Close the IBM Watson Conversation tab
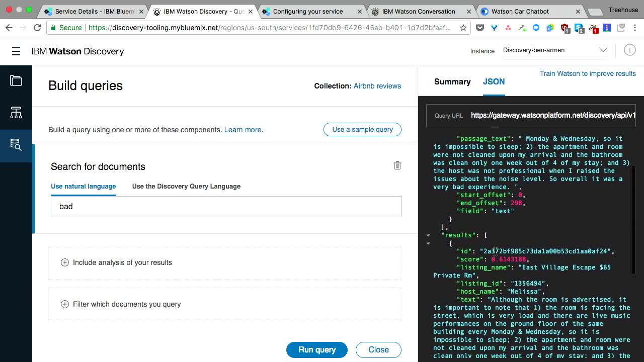The image size is (644, 362). tap(469, 11)
